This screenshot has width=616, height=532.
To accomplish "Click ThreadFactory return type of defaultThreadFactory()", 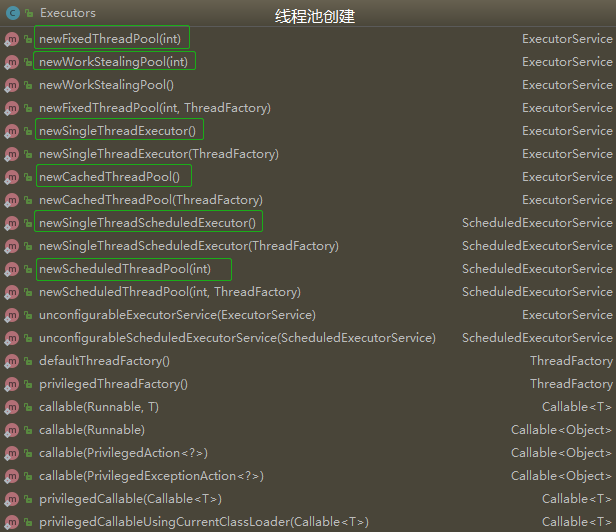I will pos(572,361).
